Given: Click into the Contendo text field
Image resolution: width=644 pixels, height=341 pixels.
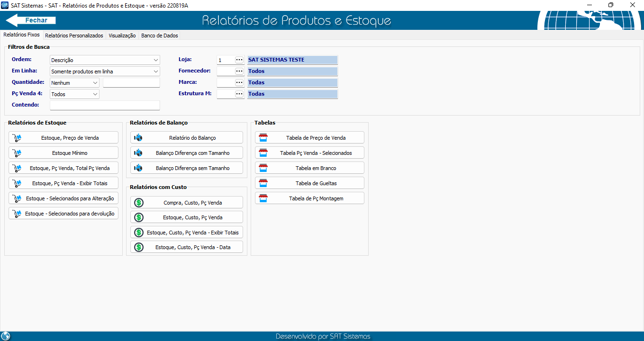Looking at the screenshot, I should pos(105,105).
